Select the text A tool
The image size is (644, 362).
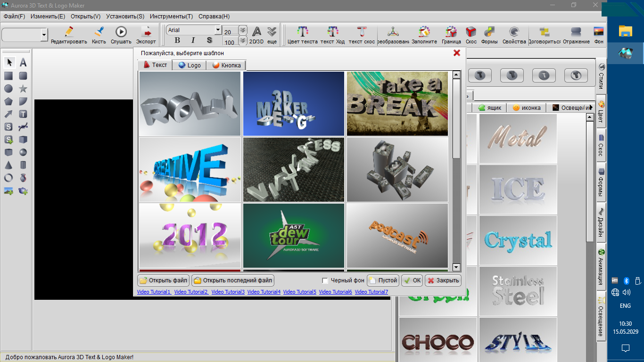point(23,63)
